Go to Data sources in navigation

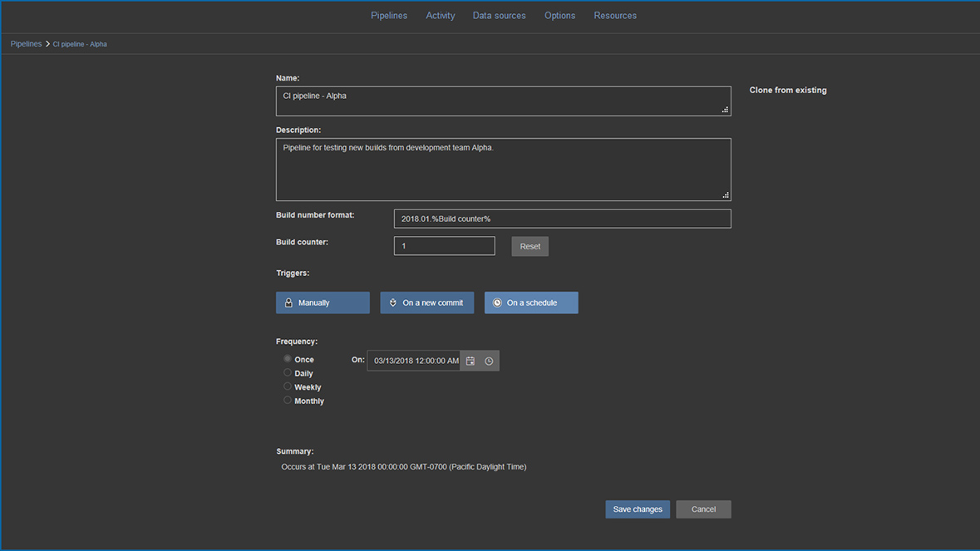(499, 16)
